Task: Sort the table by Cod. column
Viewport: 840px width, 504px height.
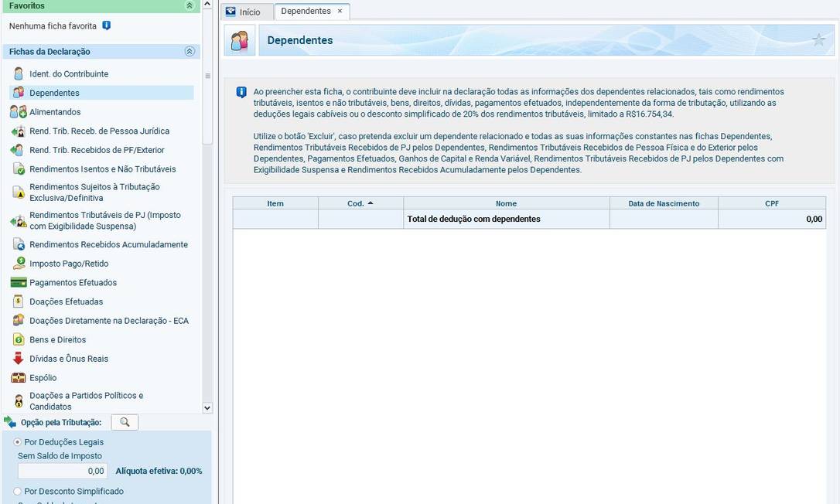Action: point(360,203)
